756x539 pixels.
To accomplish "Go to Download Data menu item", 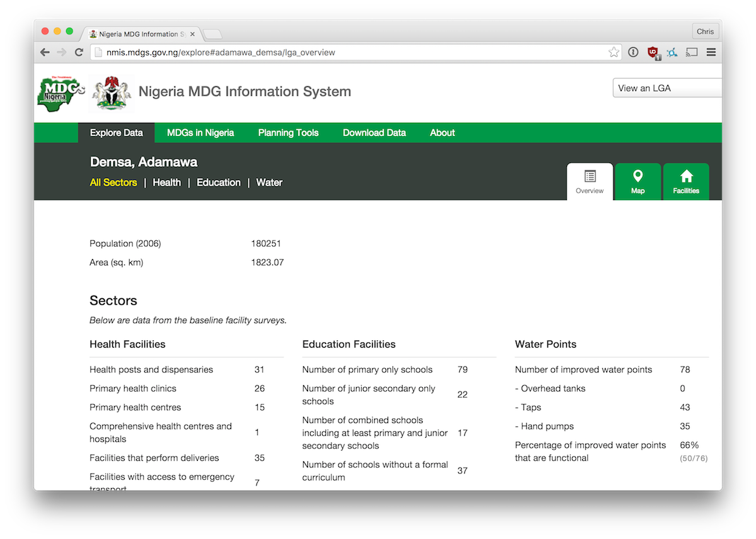I will coord(374,133).
